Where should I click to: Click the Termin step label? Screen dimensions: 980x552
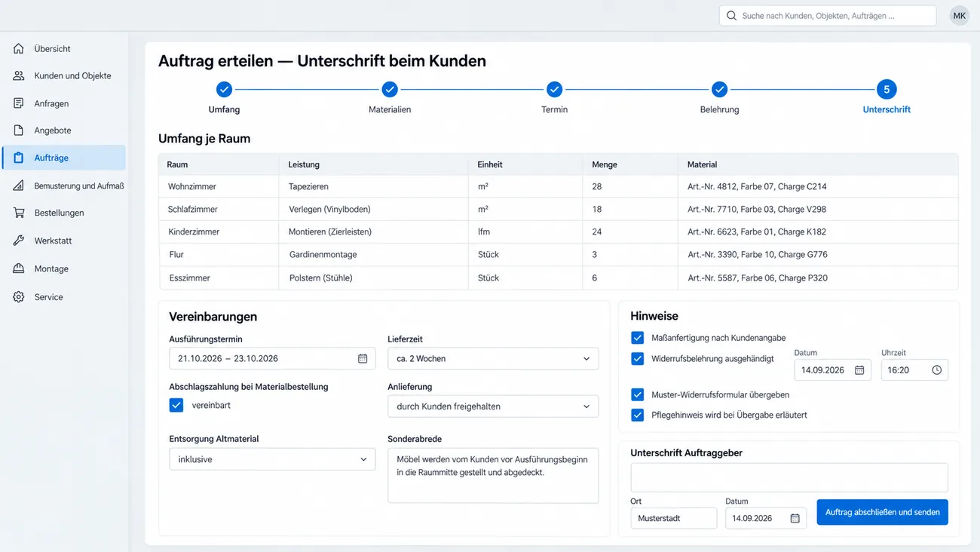[x=554, y=109]
